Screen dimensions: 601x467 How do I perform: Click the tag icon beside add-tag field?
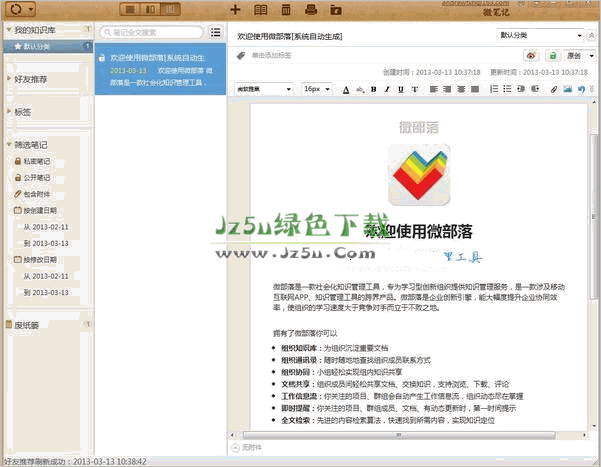tap(241, 56)
